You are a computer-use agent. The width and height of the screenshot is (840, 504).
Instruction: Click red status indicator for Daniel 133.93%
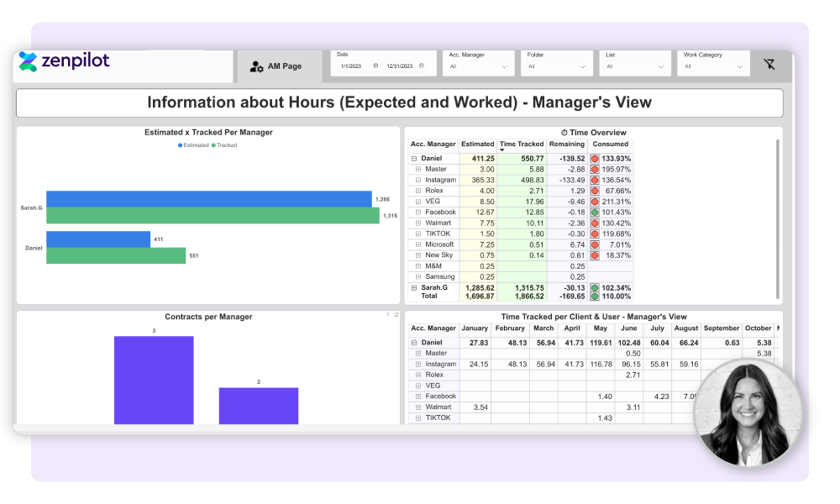(595, 159)
